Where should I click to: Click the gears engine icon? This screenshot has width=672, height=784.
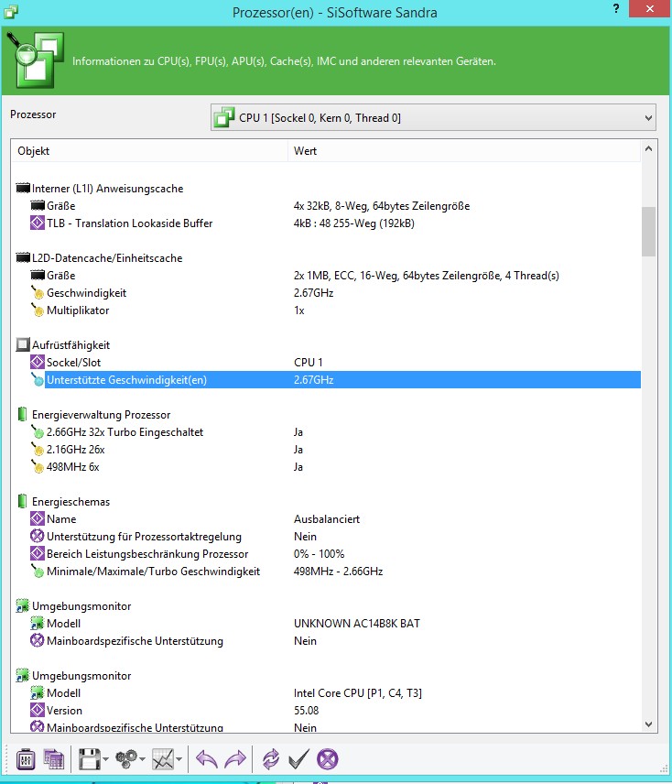click(x=126, y=759)
